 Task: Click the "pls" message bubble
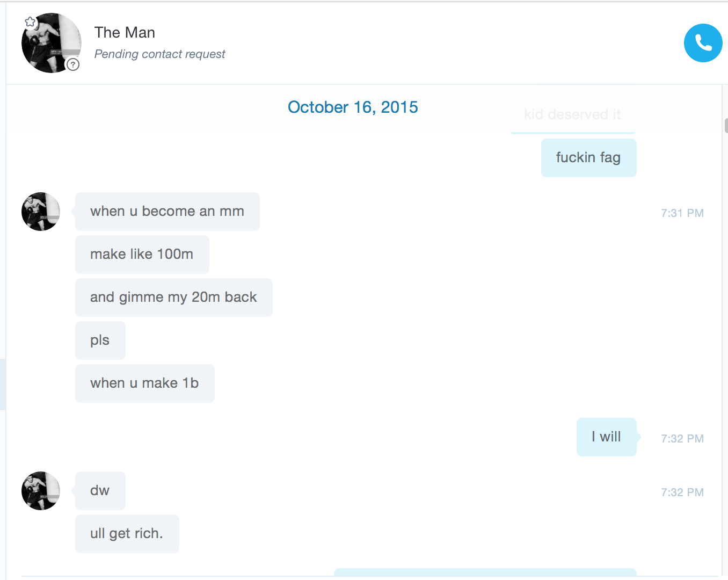[x=100, y=340]
